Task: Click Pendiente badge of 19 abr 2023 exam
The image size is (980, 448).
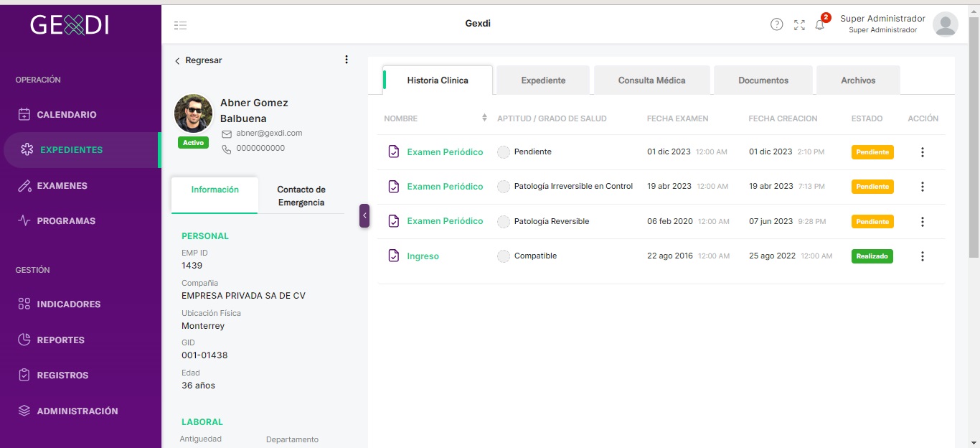Action: point(872,187)
